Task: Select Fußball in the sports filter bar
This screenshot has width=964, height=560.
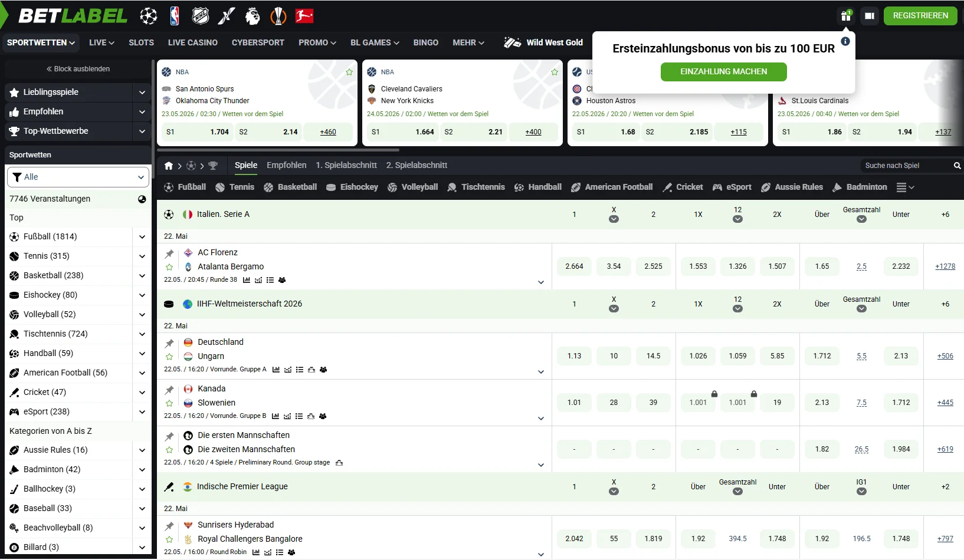Action: point(185,187)
